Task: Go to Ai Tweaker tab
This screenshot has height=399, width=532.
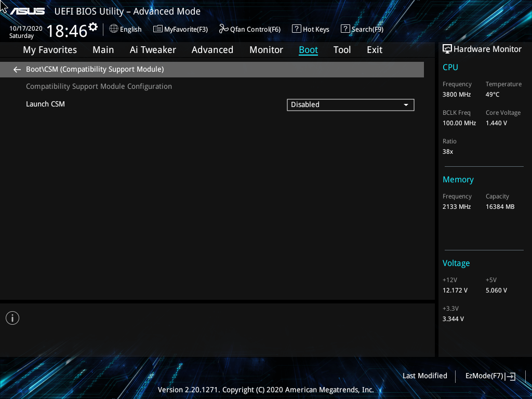Action: pyautogui.click(x=153, y=50)
